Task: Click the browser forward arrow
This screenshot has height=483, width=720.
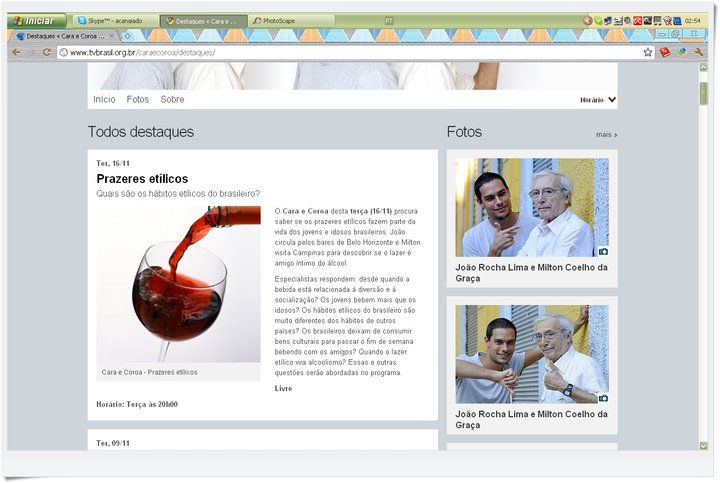Action: (x=31, y=52)
